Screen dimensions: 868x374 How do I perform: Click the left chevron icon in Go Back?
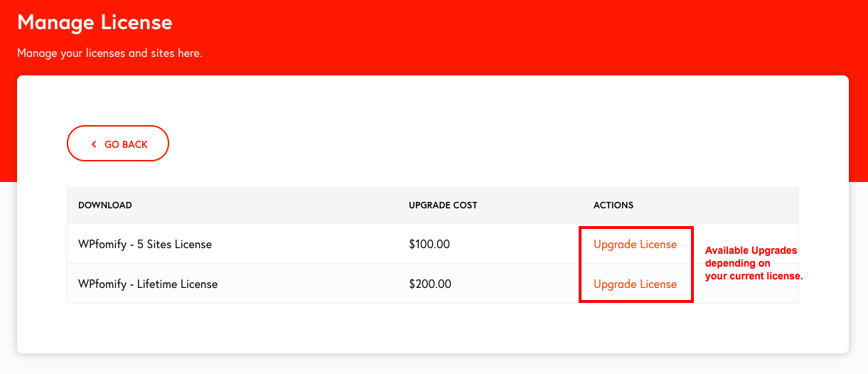coord(94,144)
